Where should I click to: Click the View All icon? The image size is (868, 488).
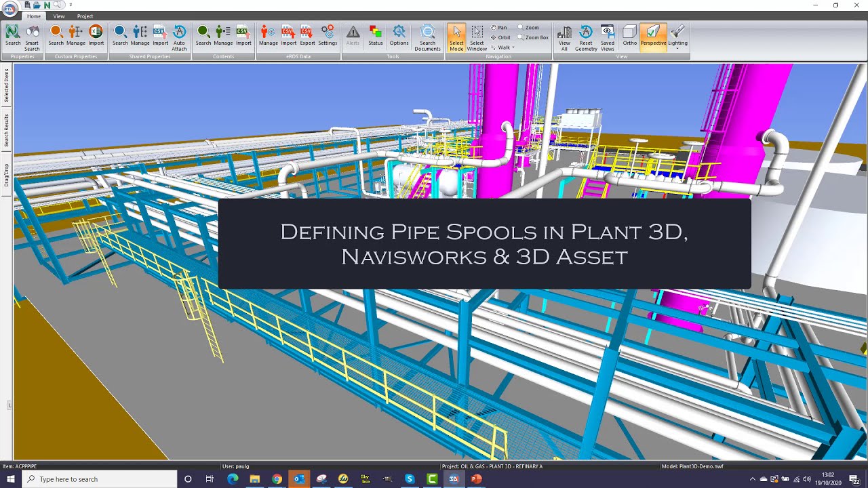point(564,38)
